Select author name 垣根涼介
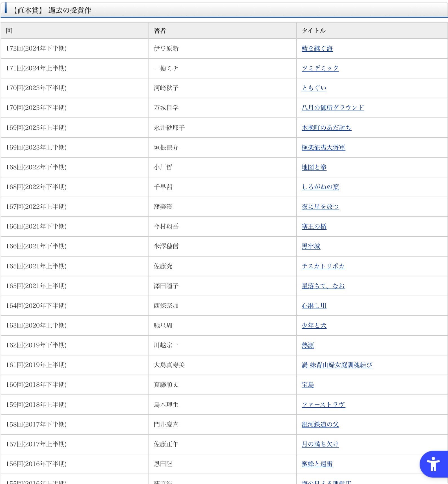This screenshot has height=484, width=448. pyautogui.click(x=166, y=148)
